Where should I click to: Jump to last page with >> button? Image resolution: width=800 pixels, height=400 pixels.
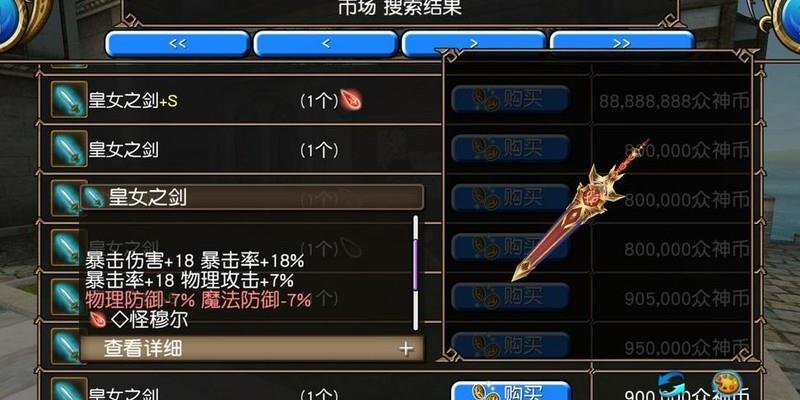pyautogui.click(x=622, y=44)
